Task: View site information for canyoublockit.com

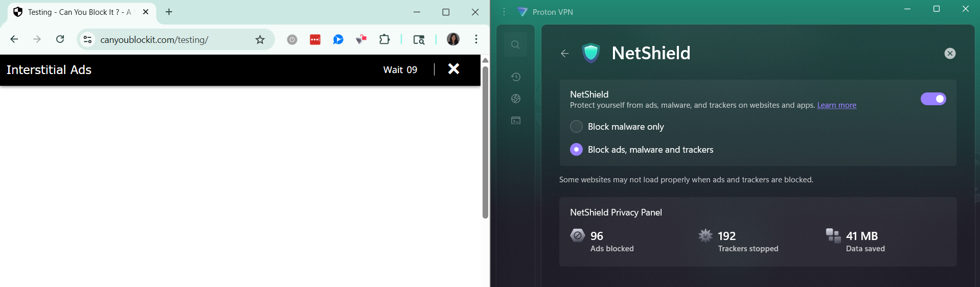Action: tap(87, 39)
